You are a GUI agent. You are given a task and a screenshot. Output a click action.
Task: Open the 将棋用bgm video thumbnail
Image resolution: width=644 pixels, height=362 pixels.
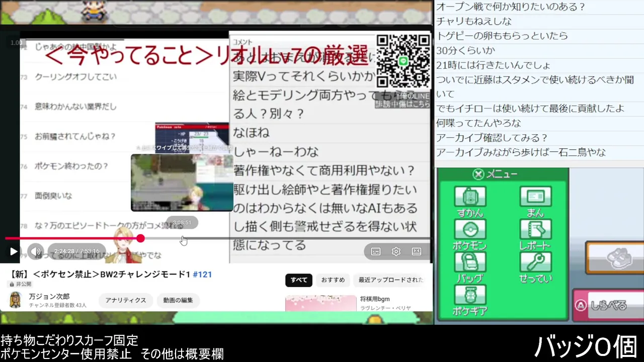pyautogui.click(x=320, y=303)
